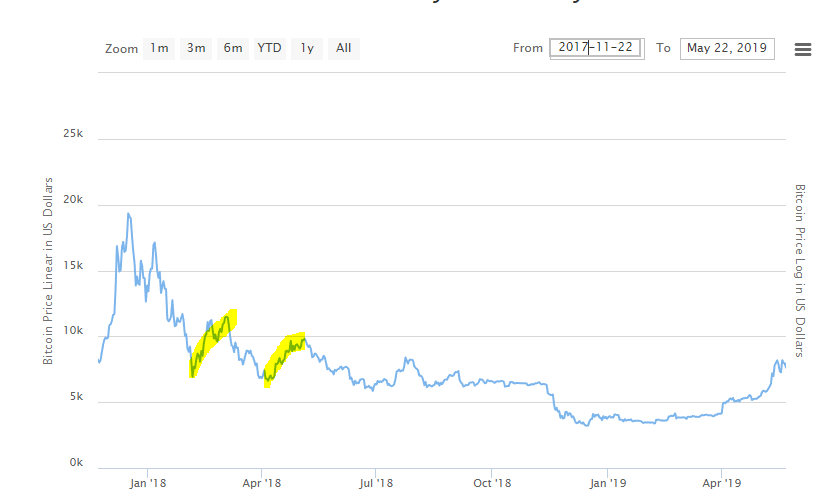This screenshot has height=502, width=826.
Task: Open the chart hamburger context menu
Action: (x=802, y=49)
